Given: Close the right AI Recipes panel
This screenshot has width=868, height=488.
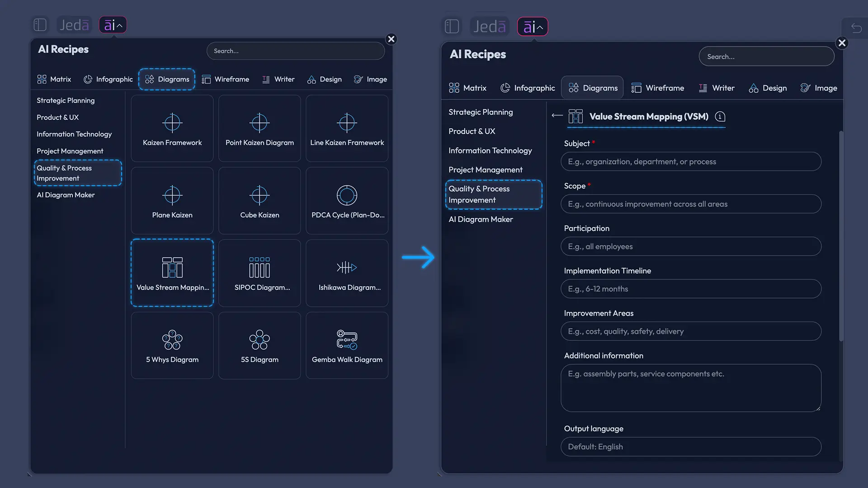Looking at the screenshot, I should click(842, 43).
